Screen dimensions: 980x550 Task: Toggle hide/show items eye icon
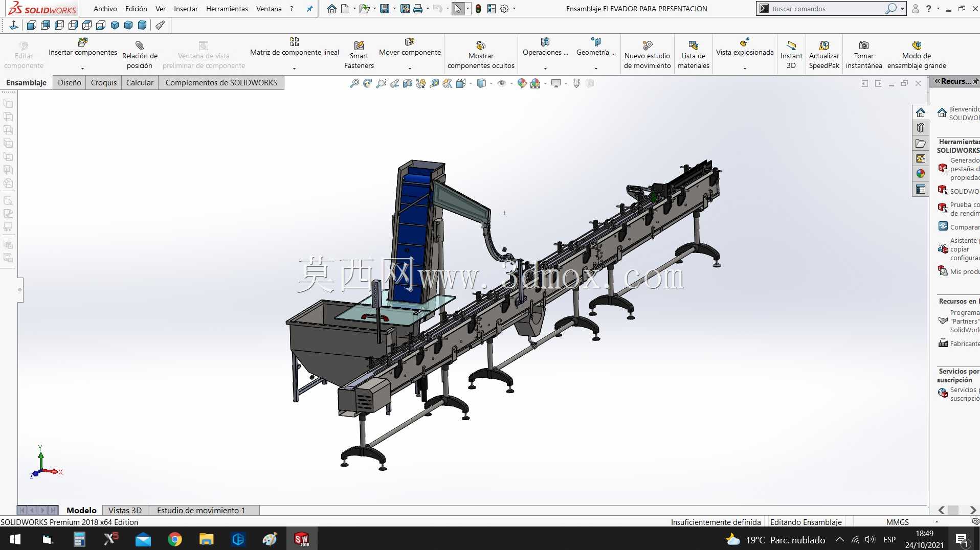point(502,83)
